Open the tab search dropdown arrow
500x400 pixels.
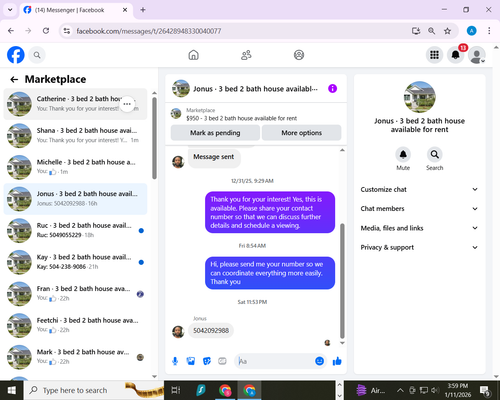pyautogui.click(x=10, y=10)
